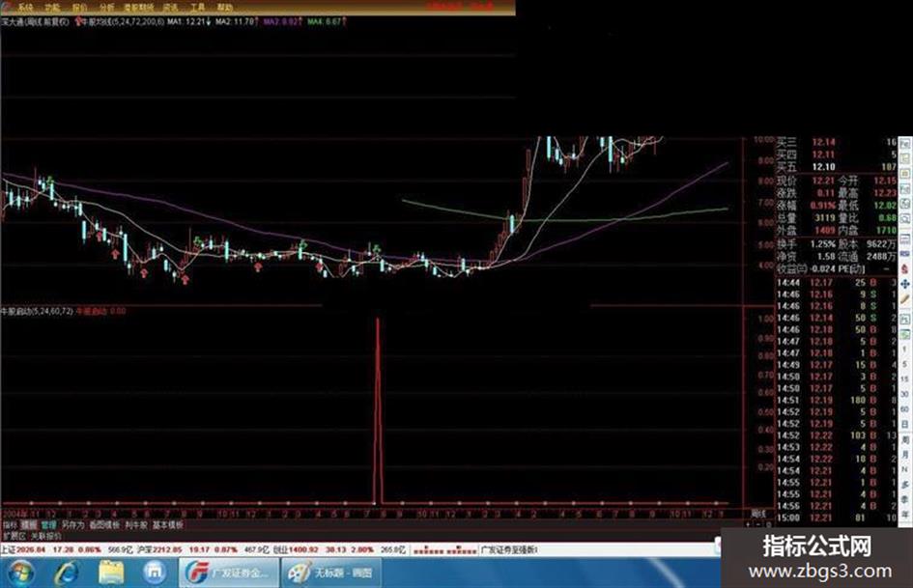Viewport: 913px width, 588px height.
Task: Click the red indicator icon before 牛股均线
Action: click(x=78, y=21)
